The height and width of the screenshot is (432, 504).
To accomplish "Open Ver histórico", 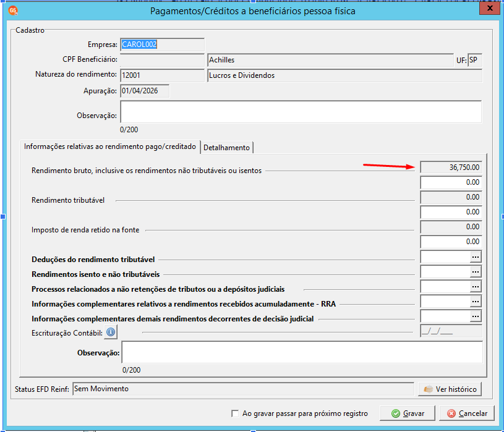I will pyautogui.click(x=450, y=389).
